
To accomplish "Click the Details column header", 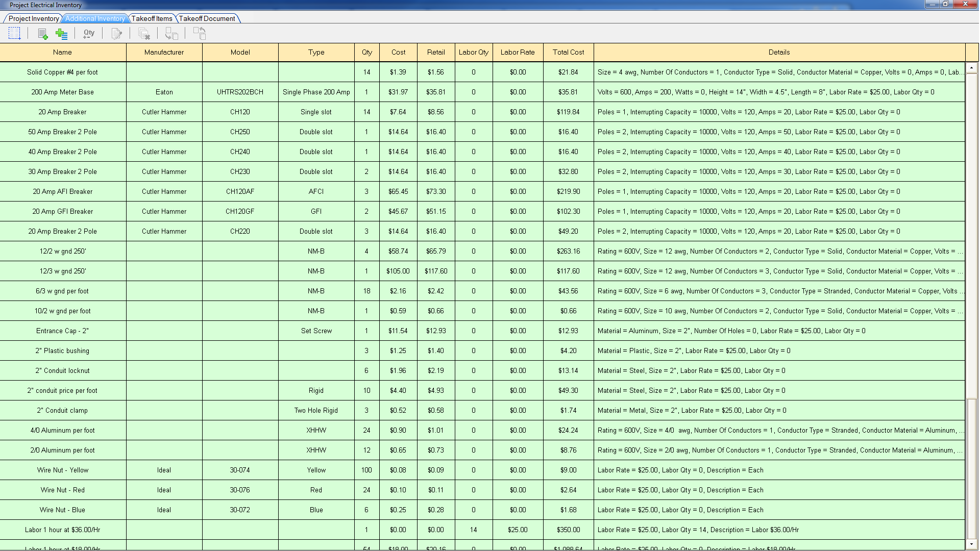I will [x=779, y=52].
